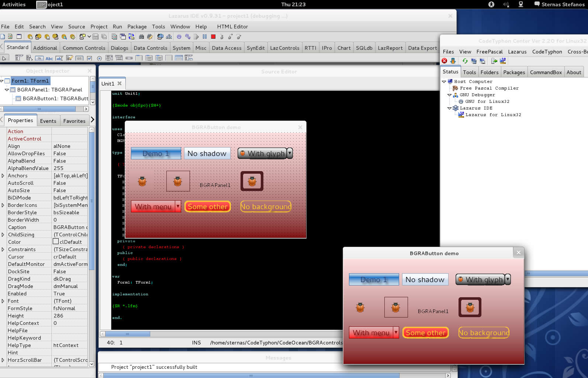Expand the ChildSizing property

pyautogui.click(x=3, y=235)
